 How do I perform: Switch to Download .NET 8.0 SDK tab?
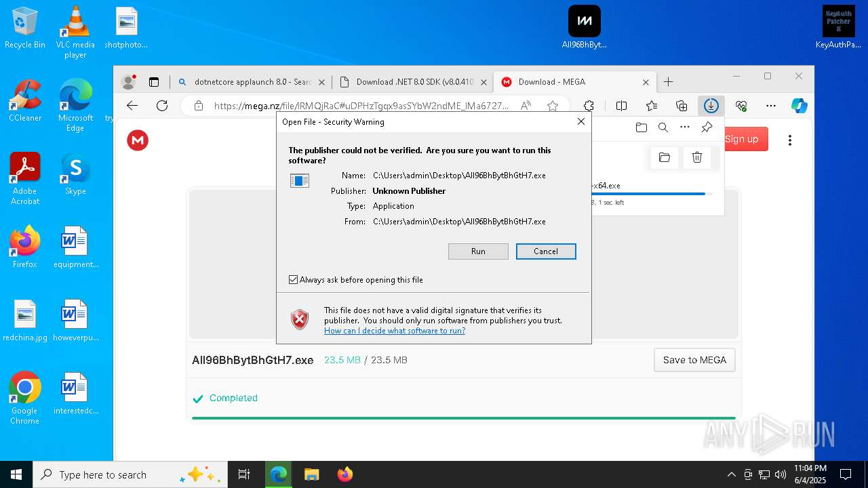413,82
